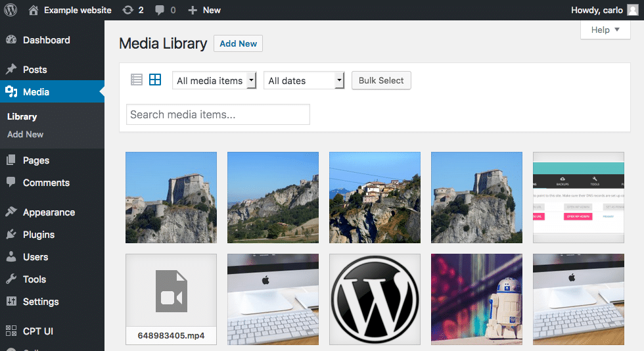Click the Media camera-note icon
Image resolution: width=644 pixels, height=351 pixels.
tap(12, 91)
